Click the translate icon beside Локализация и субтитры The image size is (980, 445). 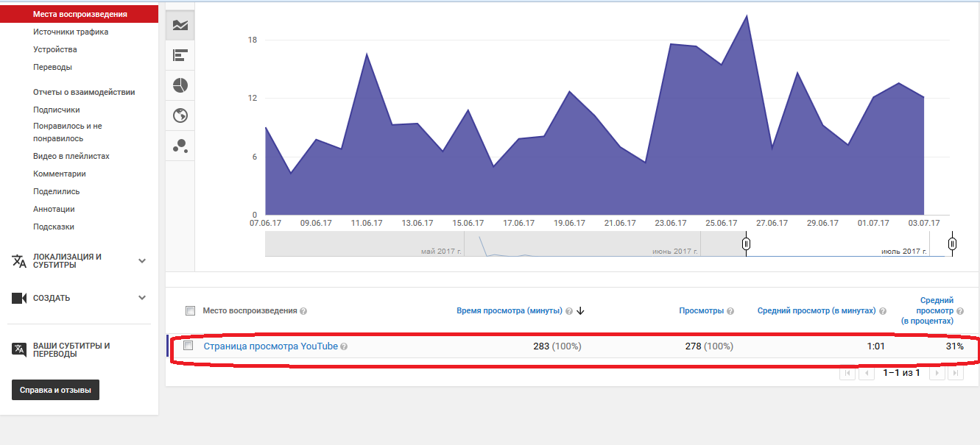tap(19, 261)
